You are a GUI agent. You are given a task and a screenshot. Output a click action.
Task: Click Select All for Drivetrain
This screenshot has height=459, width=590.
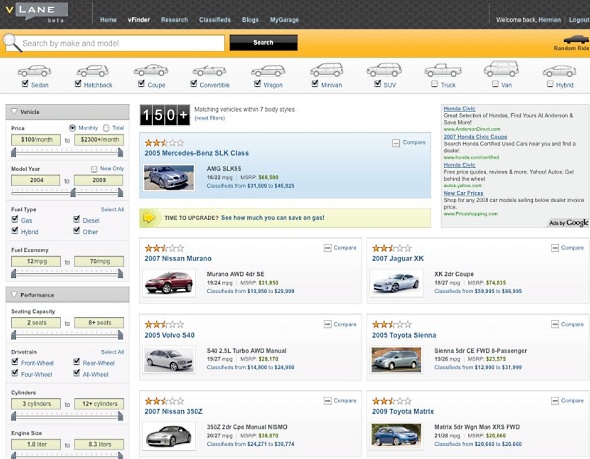coord(112,352)
